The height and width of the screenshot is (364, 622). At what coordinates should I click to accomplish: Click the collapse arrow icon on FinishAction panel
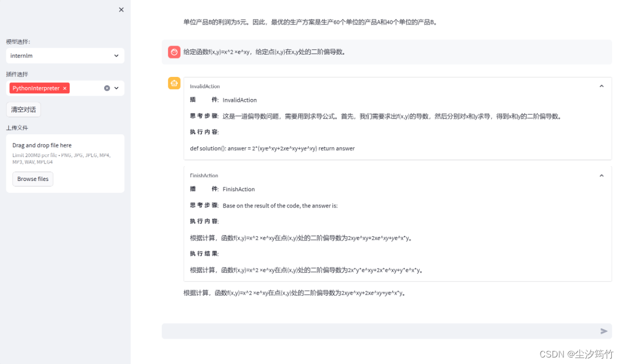(601, 175)
